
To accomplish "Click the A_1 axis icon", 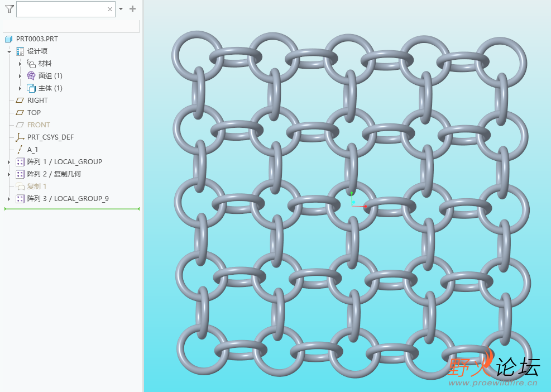I will [20, 150].
